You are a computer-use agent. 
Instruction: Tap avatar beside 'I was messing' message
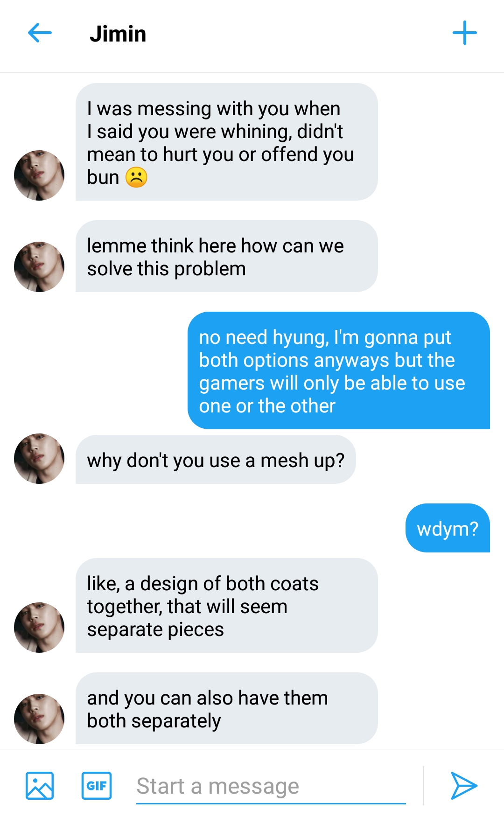39,175
